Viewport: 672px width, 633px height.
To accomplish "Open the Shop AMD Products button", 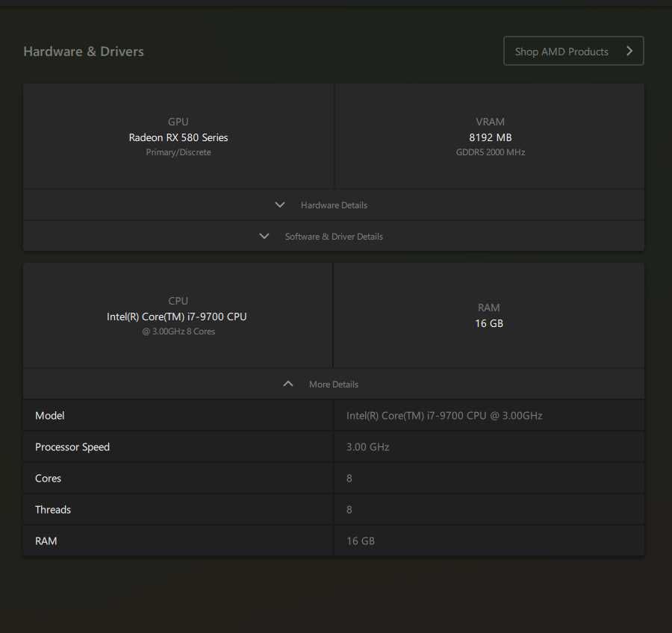I will tap(573, 51).
